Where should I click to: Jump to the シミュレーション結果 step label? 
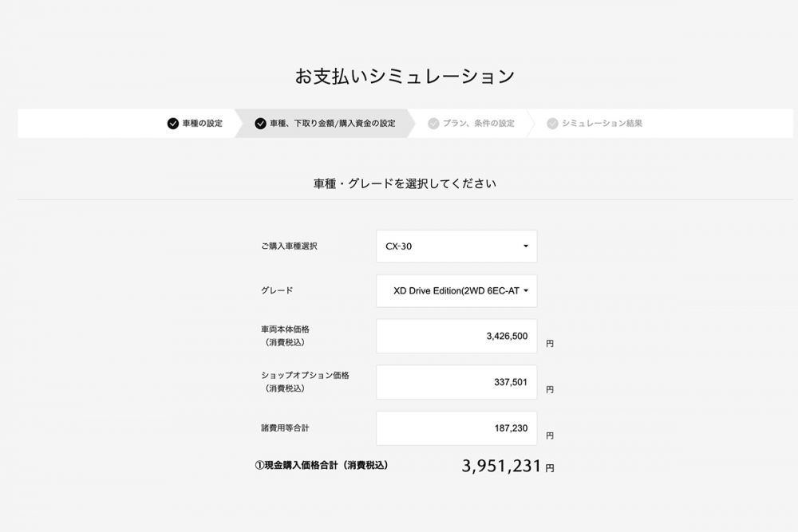(602, 124)
